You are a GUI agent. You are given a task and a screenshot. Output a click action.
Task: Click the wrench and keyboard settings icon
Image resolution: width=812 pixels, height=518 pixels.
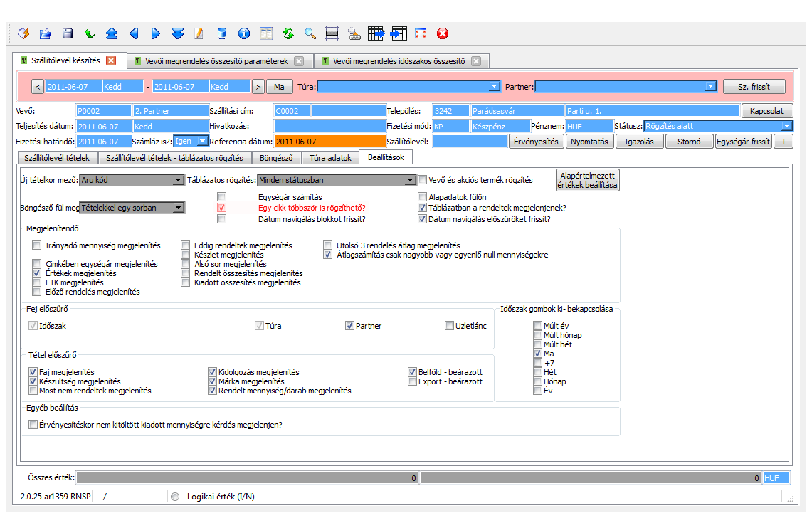(354, 33)
